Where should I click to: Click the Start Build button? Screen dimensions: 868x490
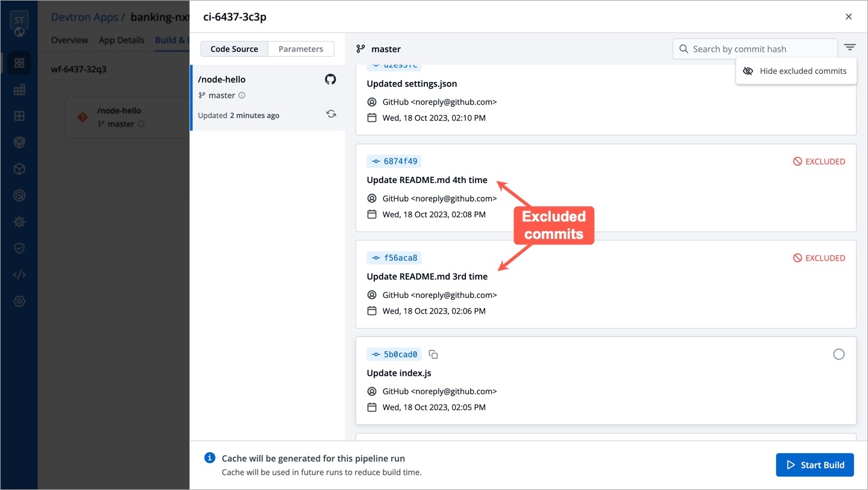[814, 465]
